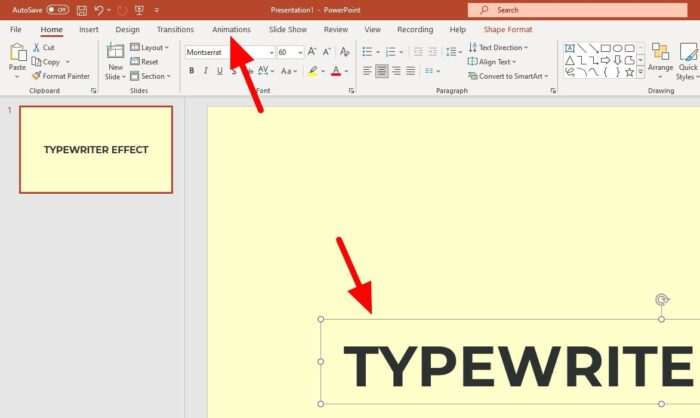Decrease list indent level

[x=418, y=52]
